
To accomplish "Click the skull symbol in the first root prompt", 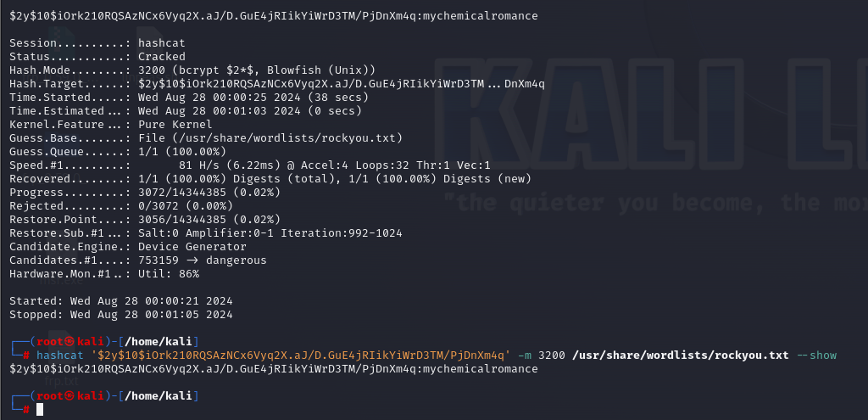I will coord(70,341).
